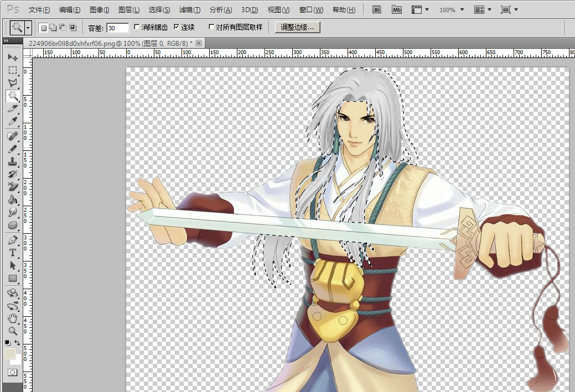575x392 pixels.
Task: Select the Clone Stamp tool
Action: tap(13, 161)
